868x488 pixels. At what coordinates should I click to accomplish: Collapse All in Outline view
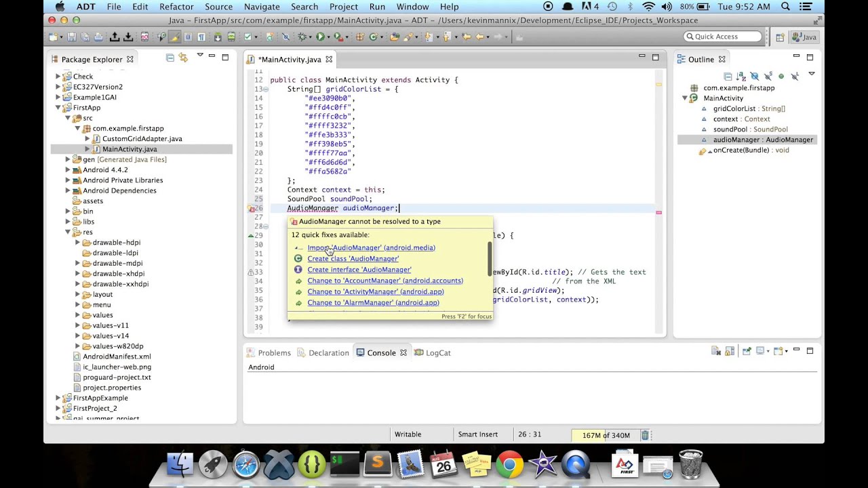pos(728,76)
